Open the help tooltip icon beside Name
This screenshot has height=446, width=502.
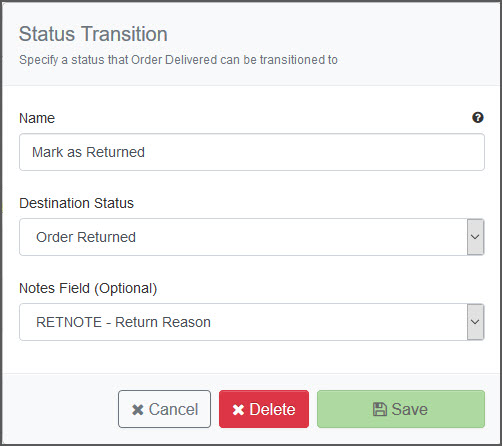[x=478, y=117]
